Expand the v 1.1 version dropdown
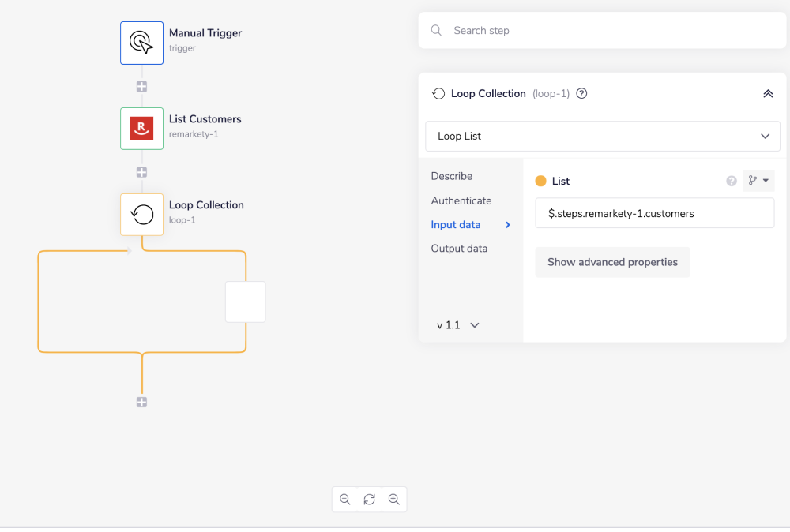Image resolution: width=790 pixels, height=532 pixels. pyautogui.click(x=458, y=325)
